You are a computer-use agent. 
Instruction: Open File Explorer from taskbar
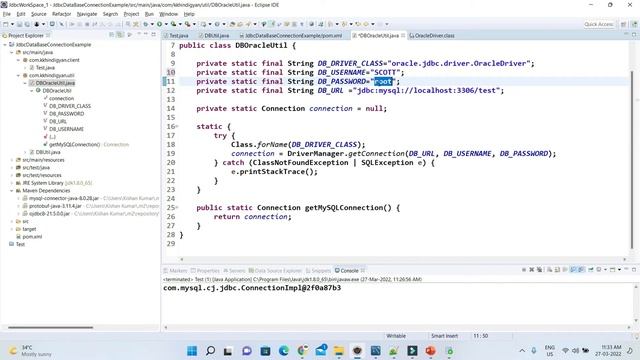(x=339, y=351)
